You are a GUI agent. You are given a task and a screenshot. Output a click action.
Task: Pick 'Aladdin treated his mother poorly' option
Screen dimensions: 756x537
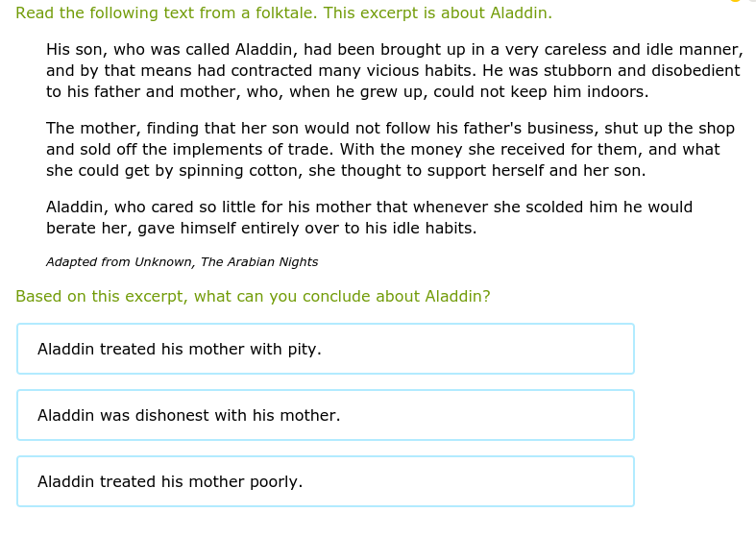coord(325,481)
